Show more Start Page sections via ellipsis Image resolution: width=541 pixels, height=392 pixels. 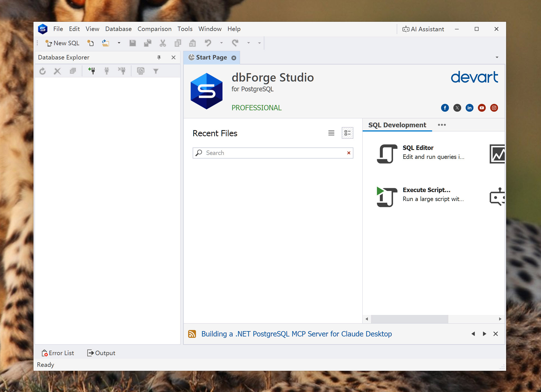pyautogui.click(x=442, y=125)
